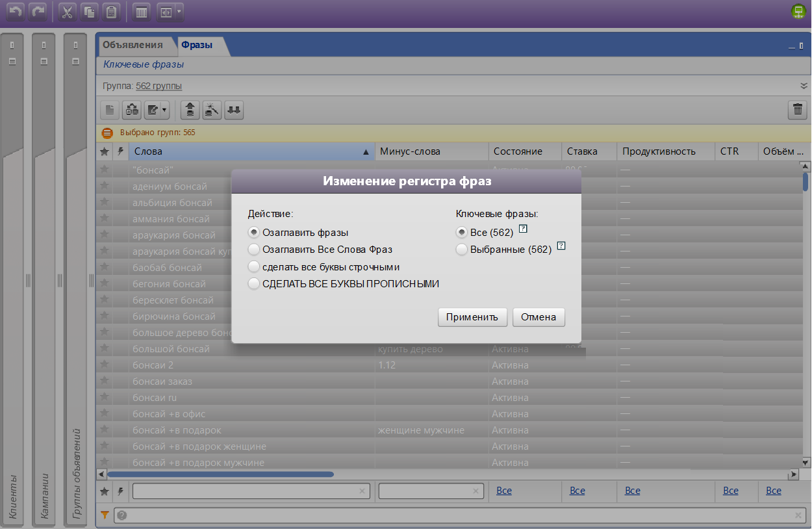Click the columns layout icon
This screenshot has height=529, width=812.
click(141, 12)
